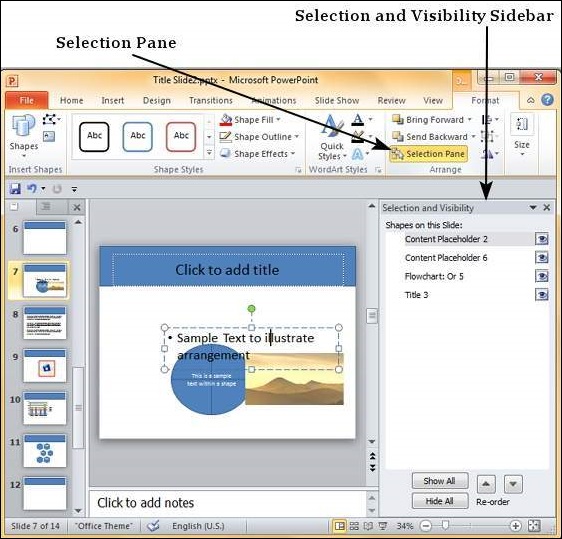Undo the last action

click(32, 189)
